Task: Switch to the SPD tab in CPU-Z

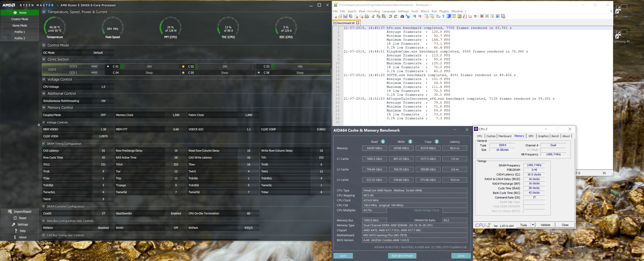Action: [531, 136]
